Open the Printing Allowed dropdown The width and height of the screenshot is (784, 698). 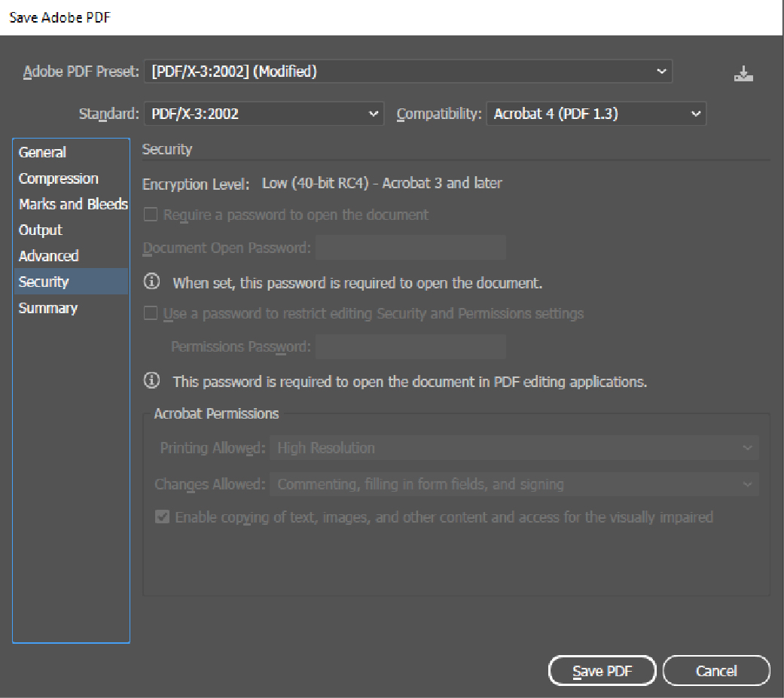514,448
